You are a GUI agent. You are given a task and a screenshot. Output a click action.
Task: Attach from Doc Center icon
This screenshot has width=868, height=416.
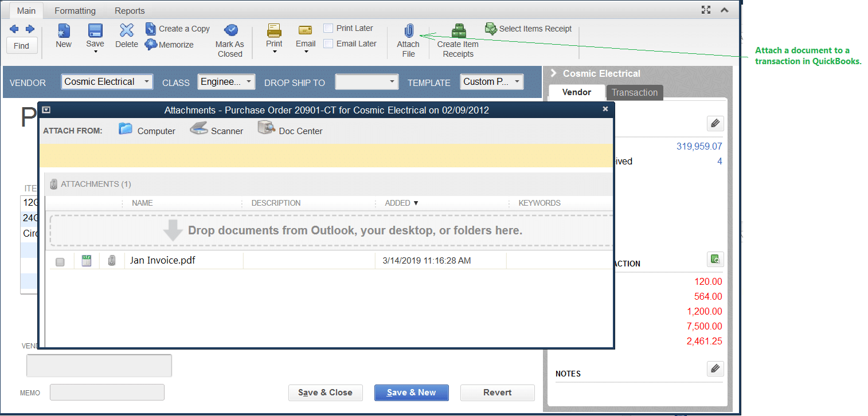tap(267, 128)
